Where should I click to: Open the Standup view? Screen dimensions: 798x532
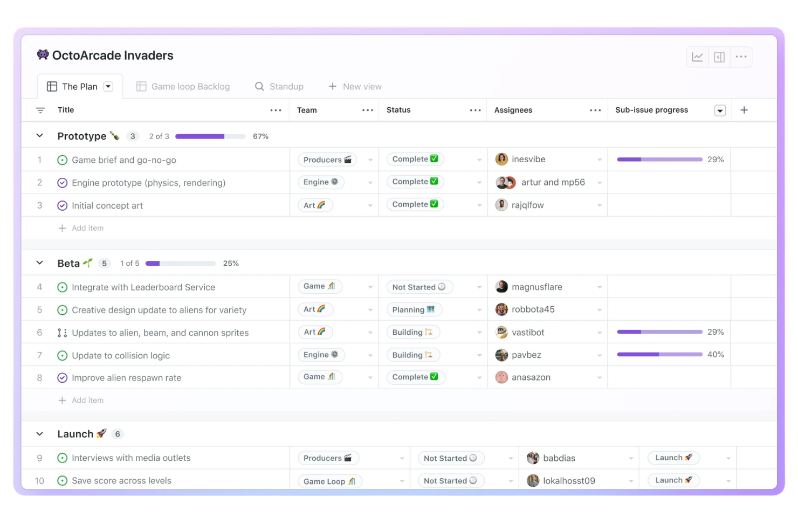[x=286, y=86]
